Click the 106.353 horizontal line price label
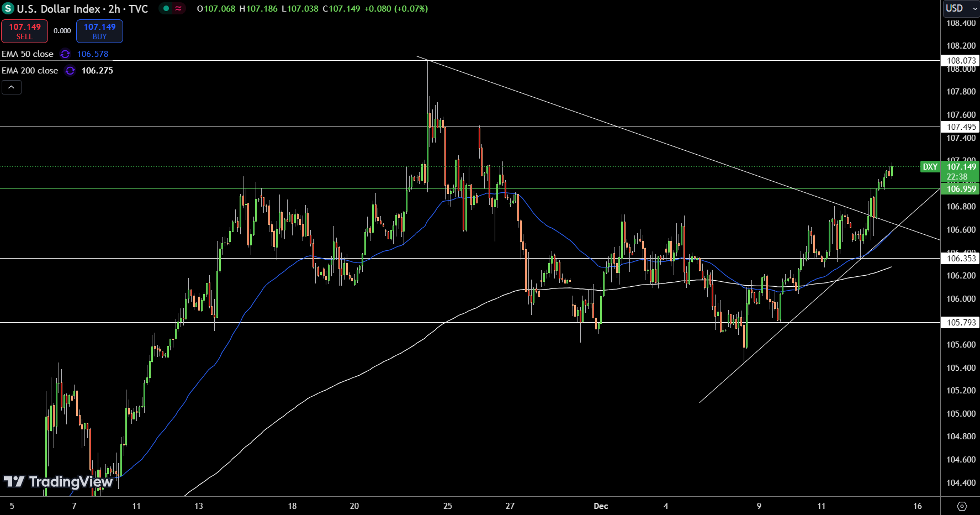The width and height of the screenshot is (980, 515). point(960,259)
